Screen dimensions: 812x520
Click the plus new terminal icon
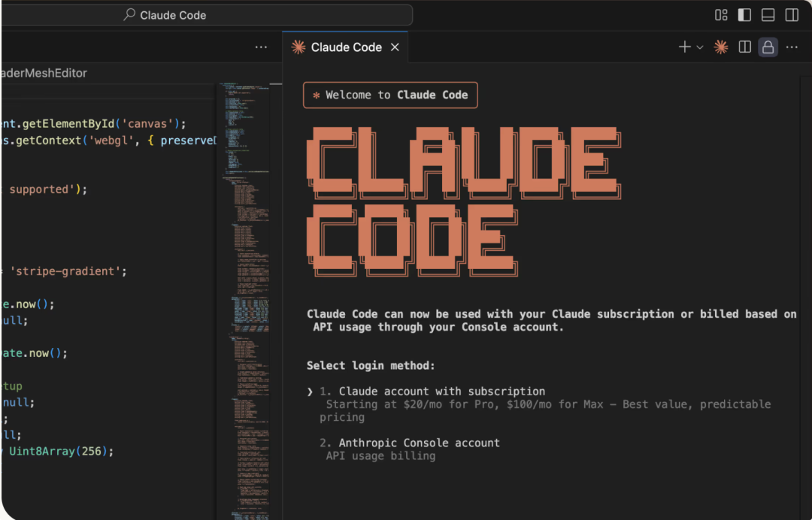685,47
